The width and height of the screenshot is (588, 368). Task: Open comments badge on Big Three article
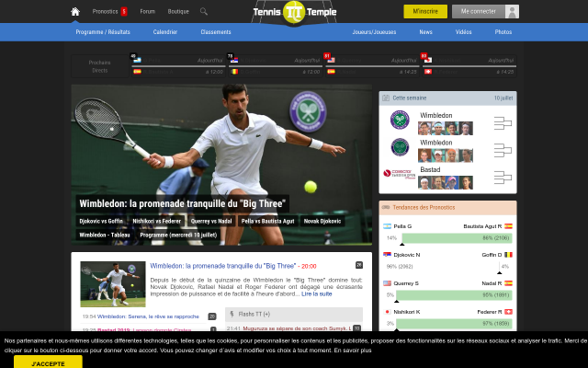359,265
